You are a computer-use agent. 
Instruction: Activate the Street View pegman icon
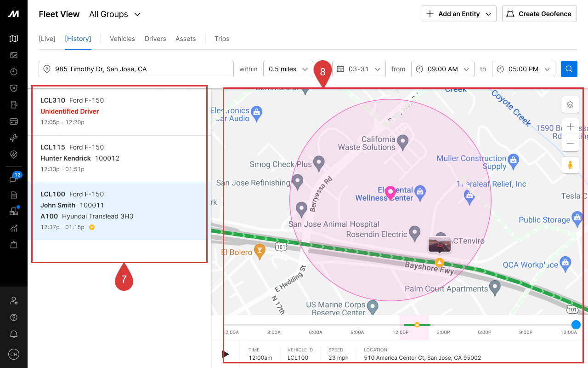coord(570,165)
